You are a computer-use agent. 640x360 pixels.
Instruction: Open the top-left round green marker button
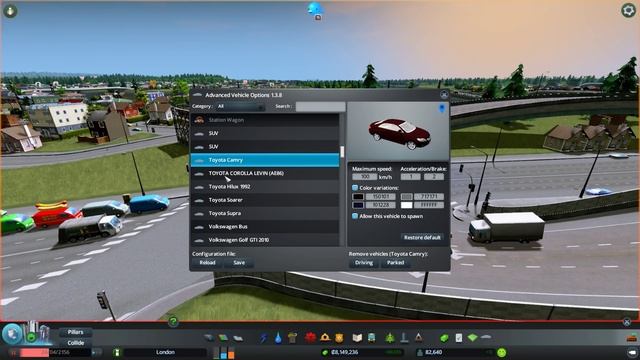pos(10,11)
